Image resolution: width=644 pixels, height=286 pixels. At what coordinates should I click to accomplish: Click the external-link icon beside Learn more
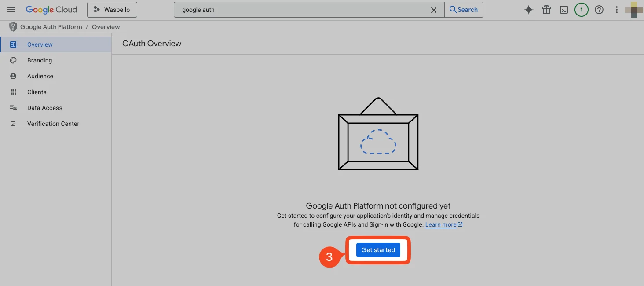[x=460, y=224]
